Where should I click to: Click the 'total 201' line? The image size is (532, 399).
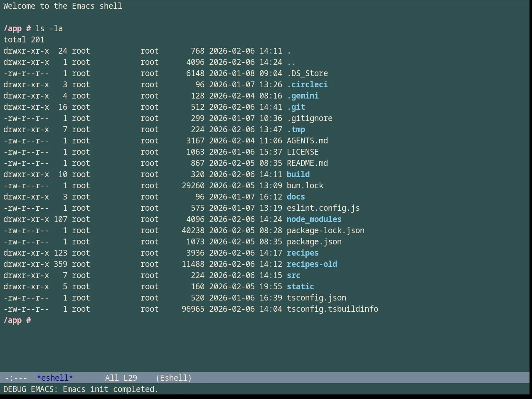coord(24,39)
